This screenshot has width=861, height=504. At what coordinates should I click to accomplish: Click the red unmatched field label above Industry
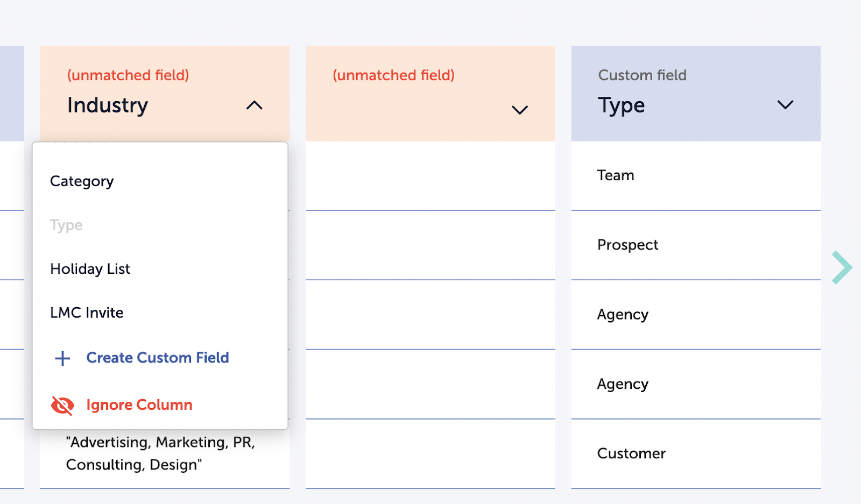(x=128, y=75)
